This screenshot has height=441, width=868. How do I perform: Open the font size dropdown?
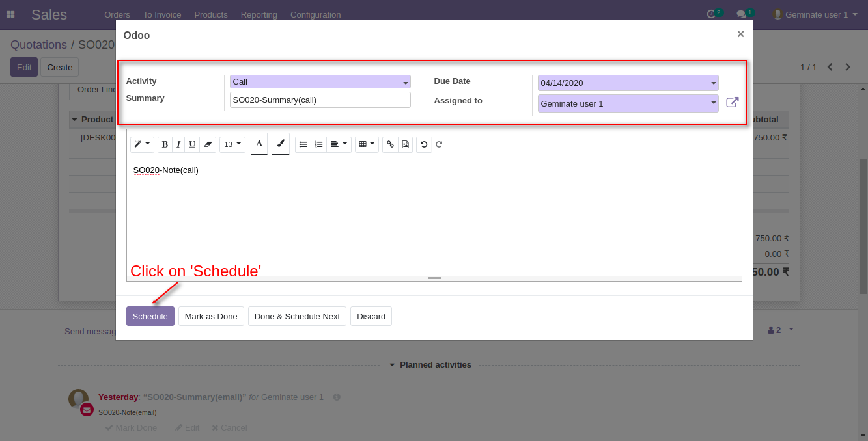coord(232,144)
